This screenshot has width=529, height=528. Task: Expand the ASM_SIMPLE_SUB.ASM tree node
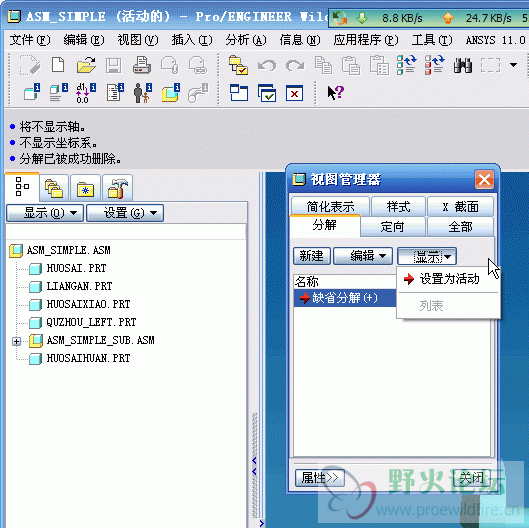[16, 341]
